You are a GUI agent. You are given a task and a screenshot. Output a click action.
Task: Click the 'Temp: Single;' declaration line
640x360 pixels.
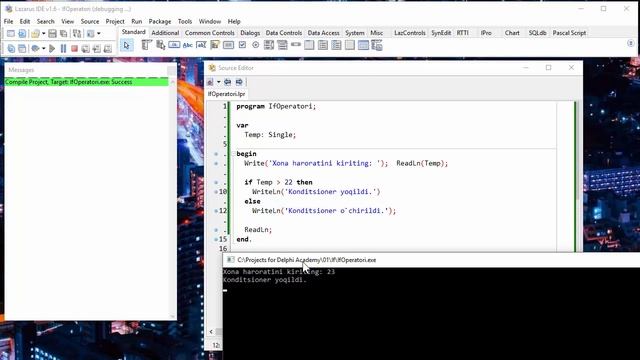(270, 135)
